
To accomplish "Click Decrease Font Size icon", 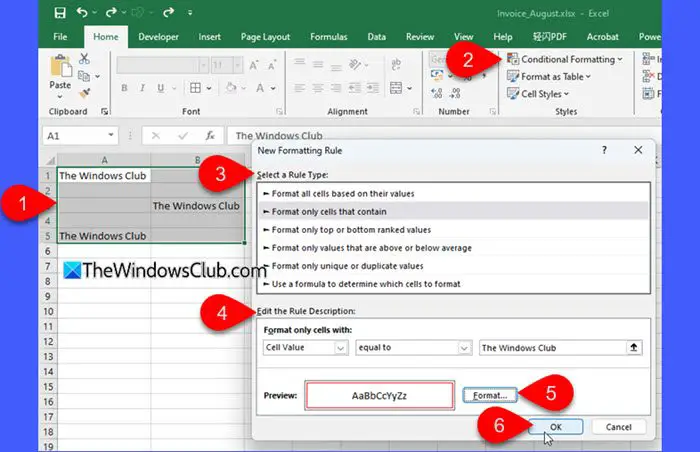I will coord(271,66).
